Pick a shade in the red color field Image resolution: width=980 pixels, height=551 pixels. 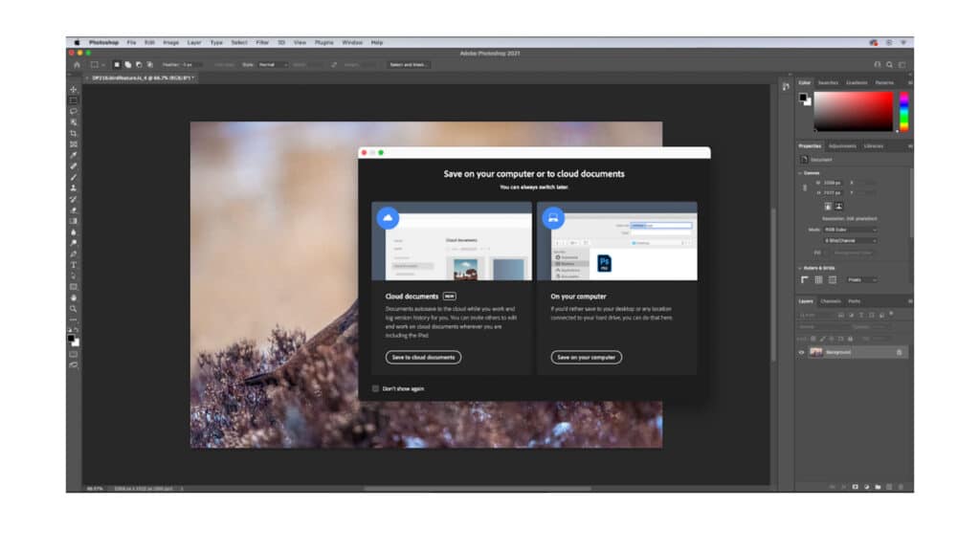[853, 112]
